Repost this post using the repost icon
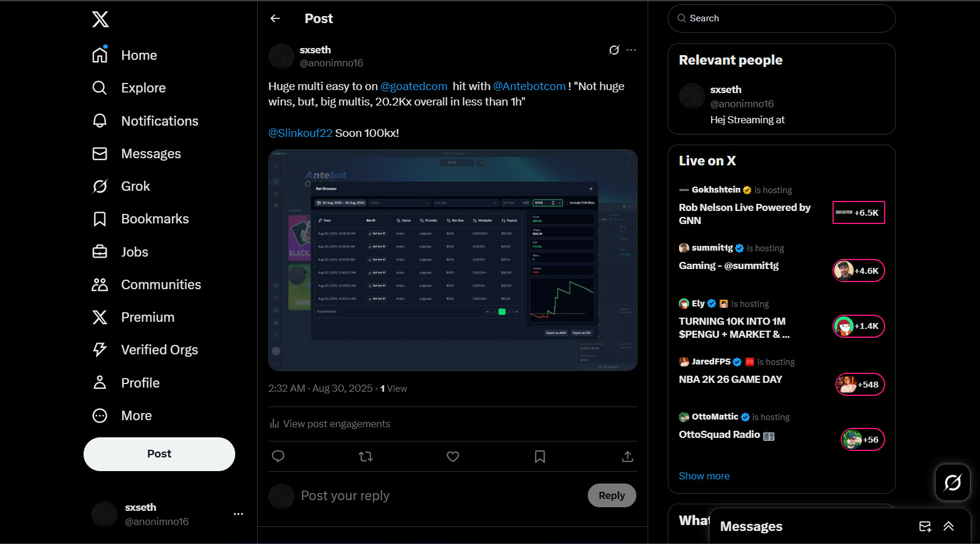980x544 pixels. coord(366,456)
